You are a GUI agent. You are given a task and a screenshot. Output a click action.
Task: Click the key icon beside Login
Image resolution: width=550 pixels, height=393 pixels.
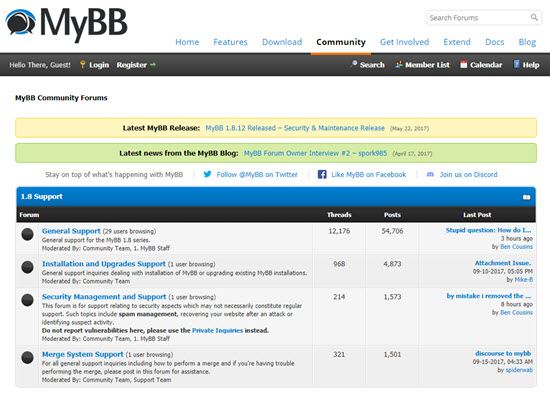coord(82,65)
